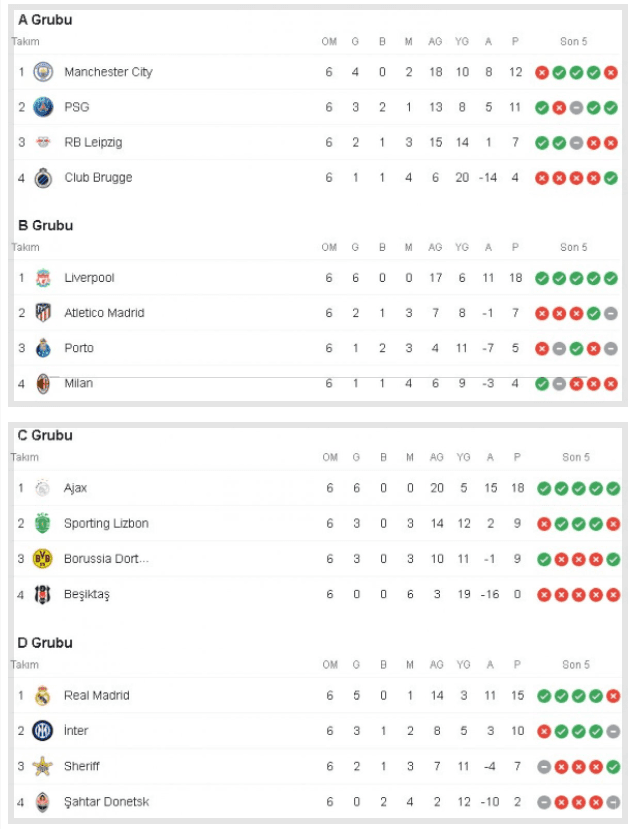The height and width of the screenshot is (829, 631).
Task: Click the Inter team logo
Action: coord(43,731)
